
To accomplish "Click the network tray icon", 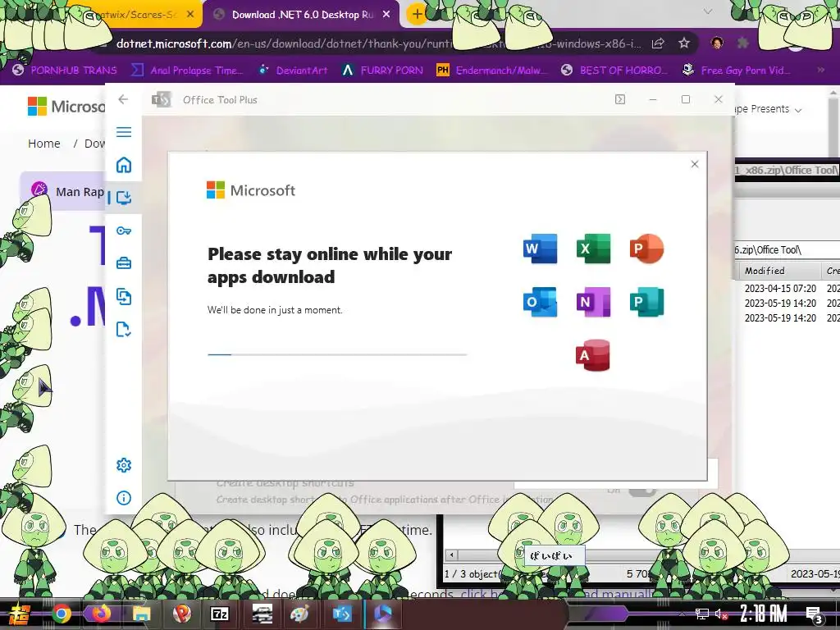I will point(702,614).
